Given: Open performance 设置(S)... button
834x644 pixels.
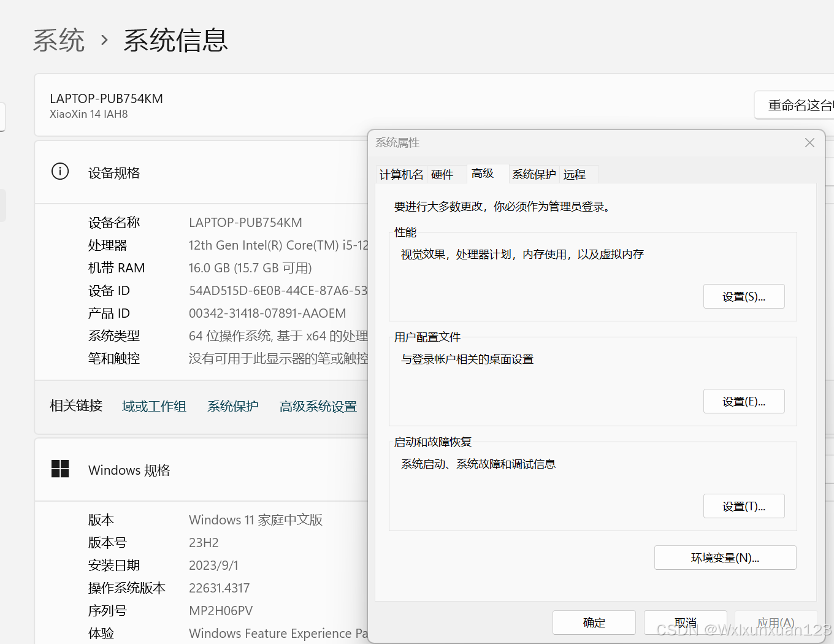Looking at the screenshot, I should point(744,297).
